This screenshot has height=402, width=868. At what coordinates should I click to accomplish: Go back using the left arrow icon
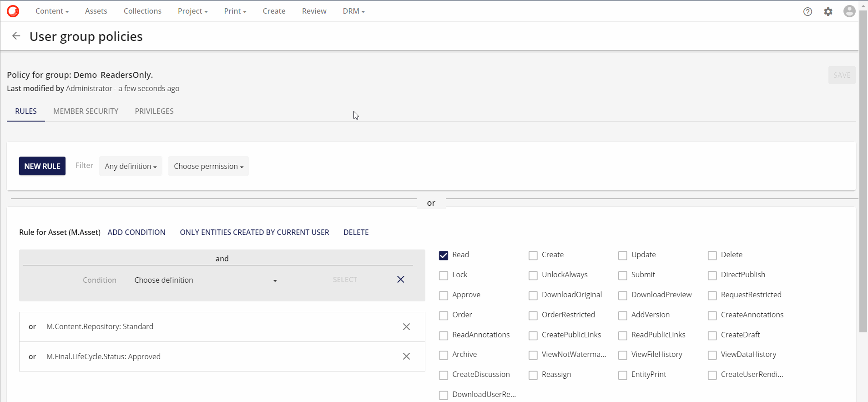coord(16,36)
